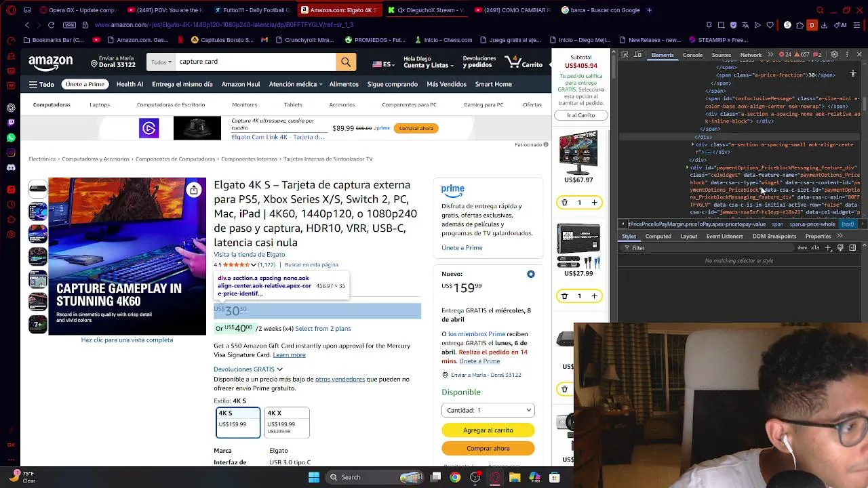
Task: Select the first product thumbnail image
Action: 38,189
